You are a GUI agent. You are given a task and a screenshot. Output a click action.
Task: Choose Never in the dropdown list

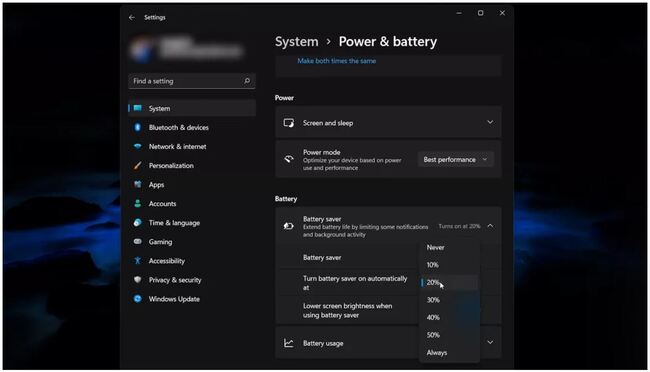click(449, 248)
